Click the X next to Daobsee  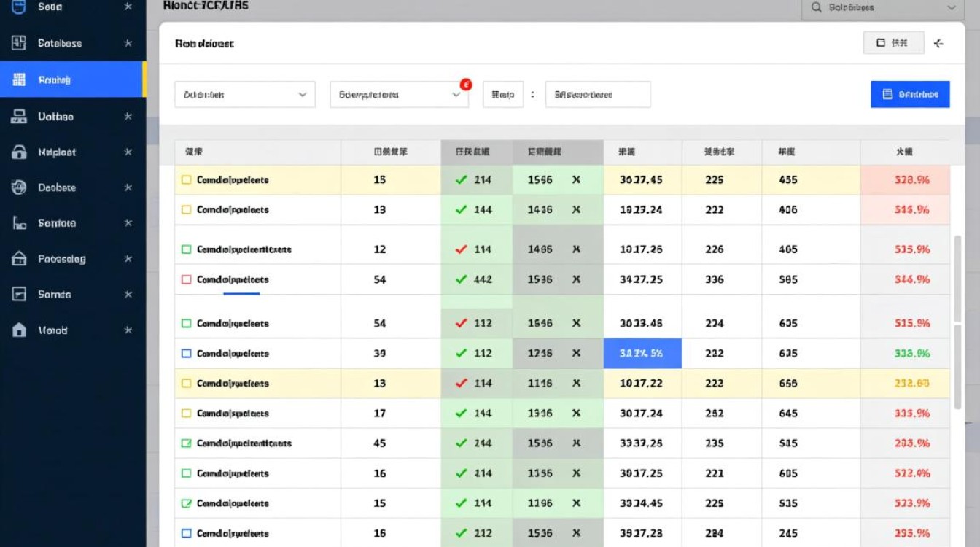(x=128, y=187)
